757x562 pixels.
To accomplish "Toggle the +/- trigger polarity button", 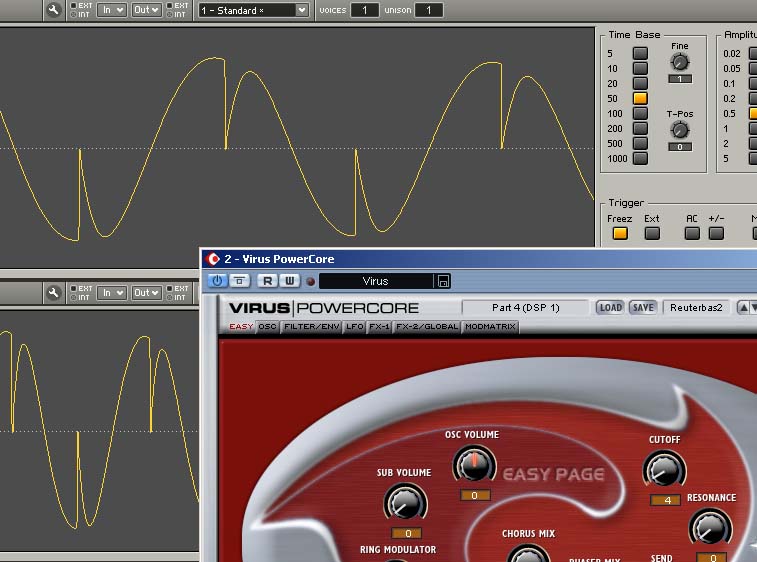I will (x=716, y=234).
